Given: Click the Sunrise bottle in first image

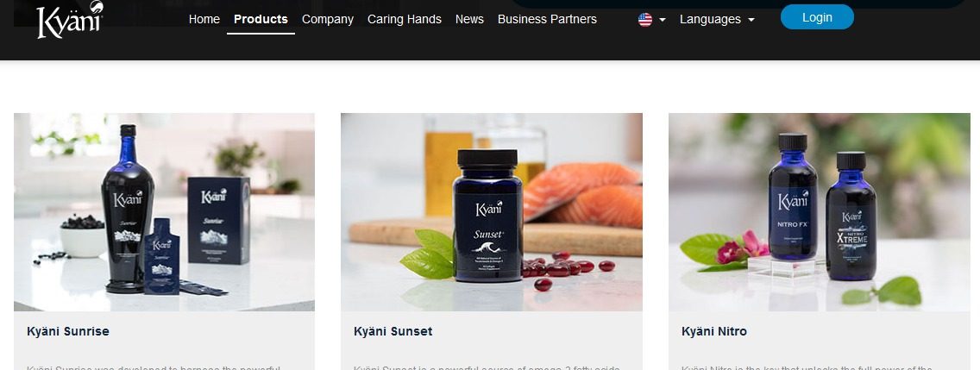Looking at the screenshot, I should coord(128,208).
